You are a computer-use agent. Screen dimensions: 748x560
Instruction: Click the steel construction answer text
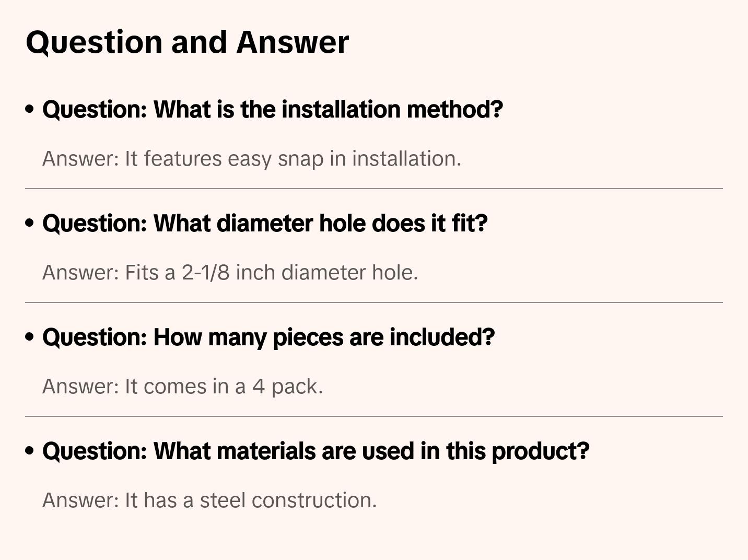(209, 500)
